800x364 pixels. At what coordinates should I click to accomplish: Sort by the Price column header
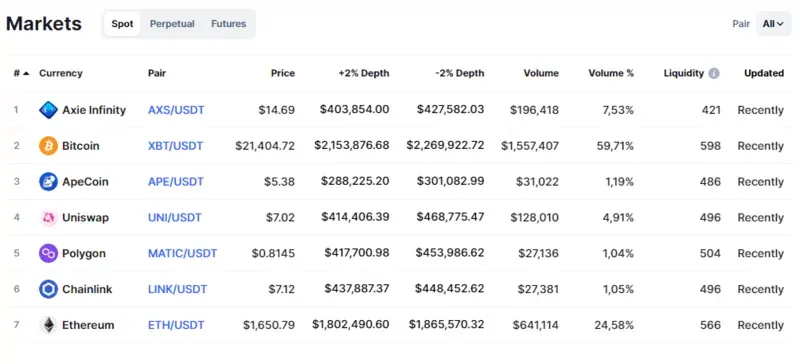(x=283, y=74)
